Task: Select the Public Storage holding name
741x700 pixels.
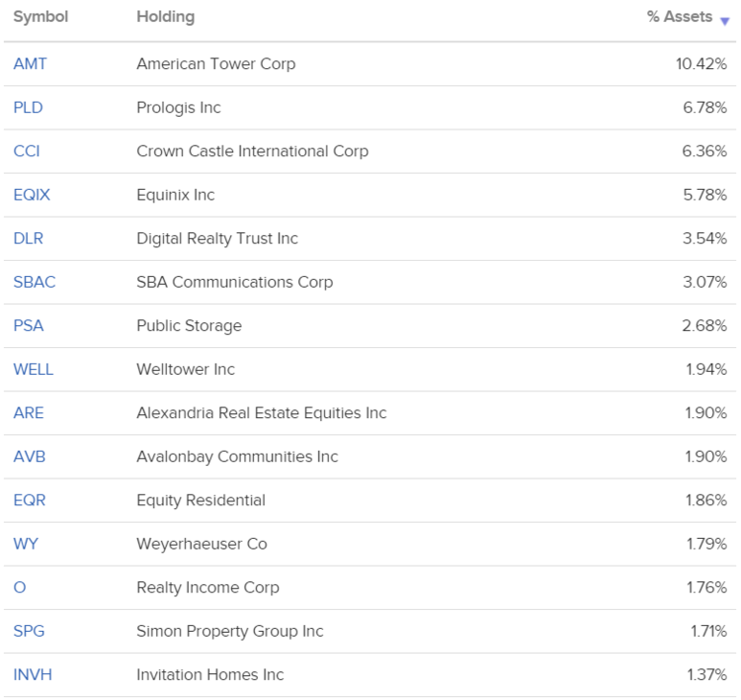Action: pyautogui.click(x=189, y=326)
